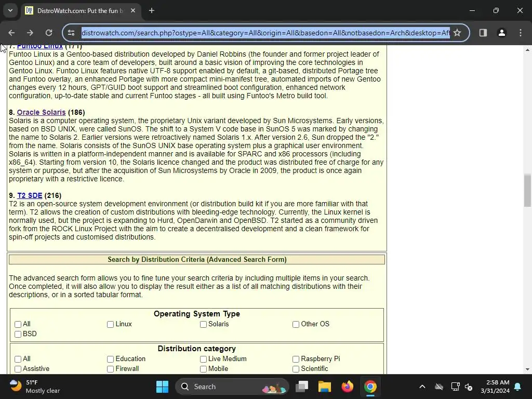Open Chrome's three-dot menu

tap(521, 33)
